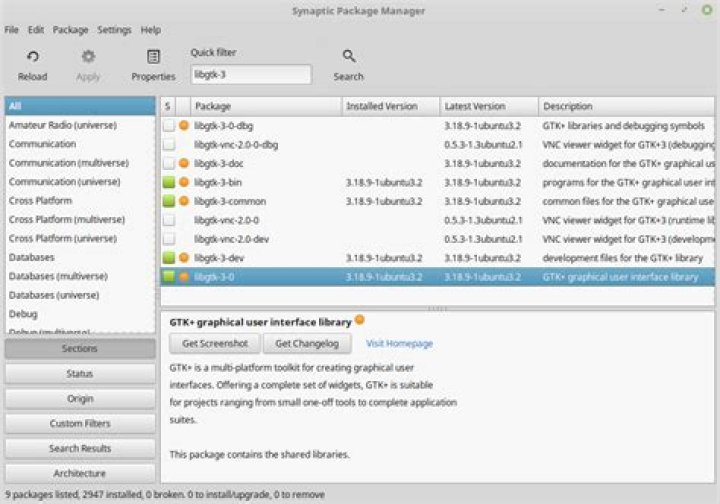
Task: Select the libgtk-3-doc package name
Action: point(219,163)
